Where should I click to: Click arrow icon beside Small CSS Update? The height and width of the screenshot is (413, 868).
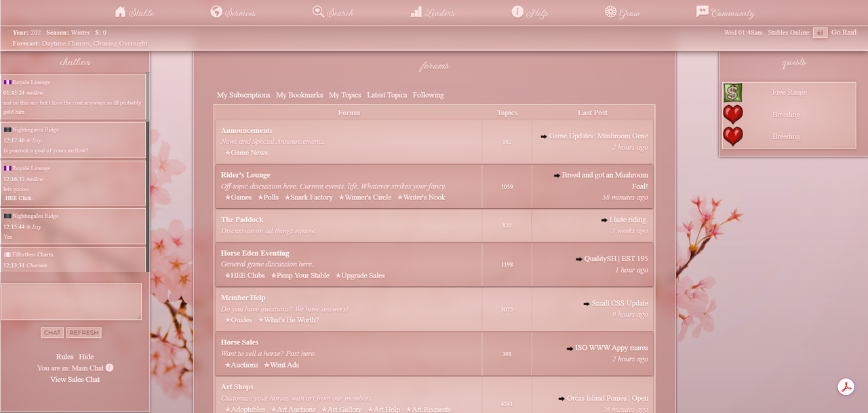pyautogui.click(x=587, y=304)
